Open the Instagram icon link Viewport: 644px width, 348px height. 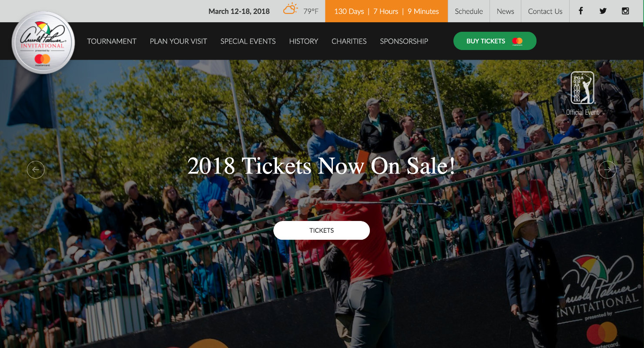pos(625,11)
